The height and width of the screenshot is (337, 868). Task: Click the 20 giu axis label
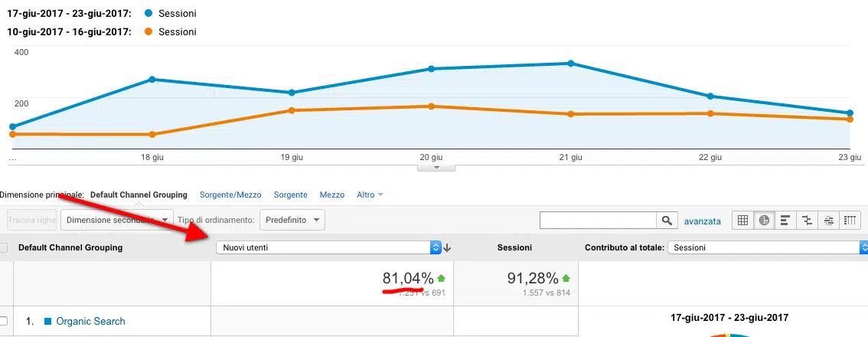coord(431,158)
